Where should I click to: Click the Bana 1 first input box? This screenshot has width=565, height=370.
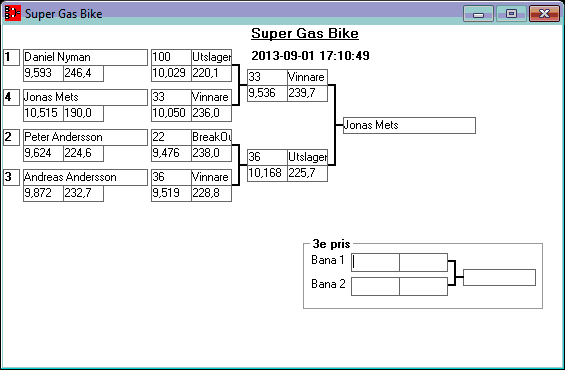coord(375,262)
